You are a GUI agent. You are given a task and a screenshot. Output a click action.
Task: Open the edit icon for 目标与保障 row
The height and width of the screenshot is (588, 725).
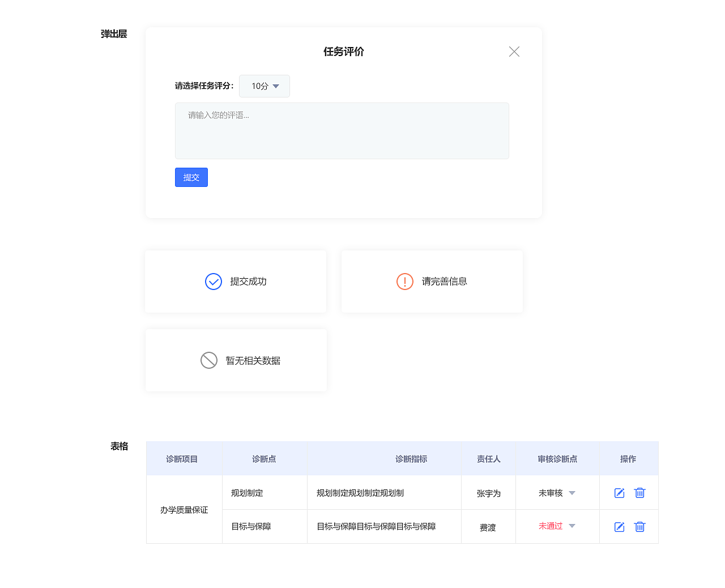[619, 526]
